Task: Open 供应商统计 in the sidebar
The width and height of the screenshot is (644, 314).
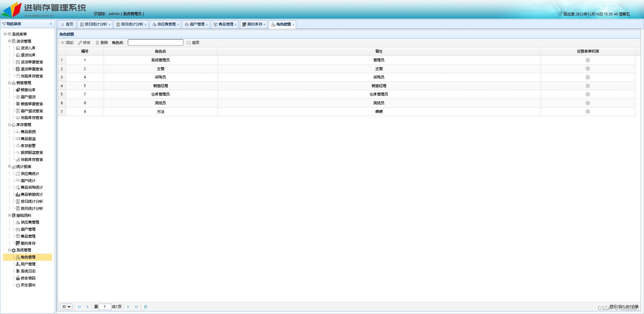Action: click(30, 174)
